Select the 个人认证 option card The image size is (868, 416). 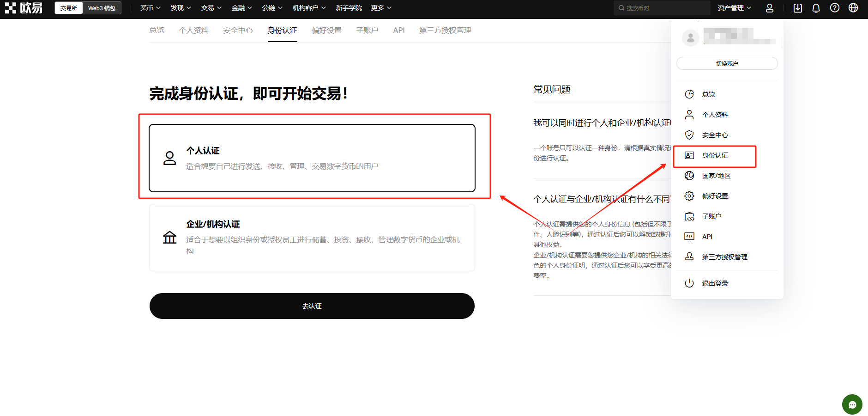pos(312,158)
